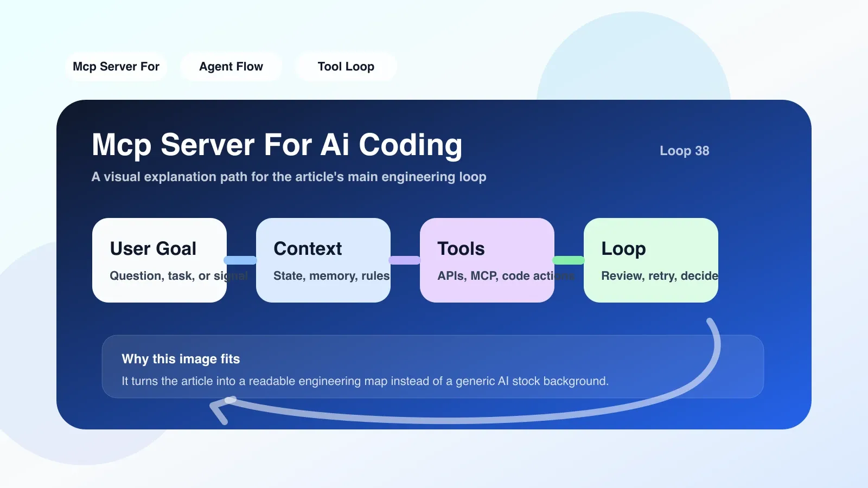Viewport: 868px width, 488px height.
Task: Click the green connector between Tools and Loop
Action: (569, 260)
